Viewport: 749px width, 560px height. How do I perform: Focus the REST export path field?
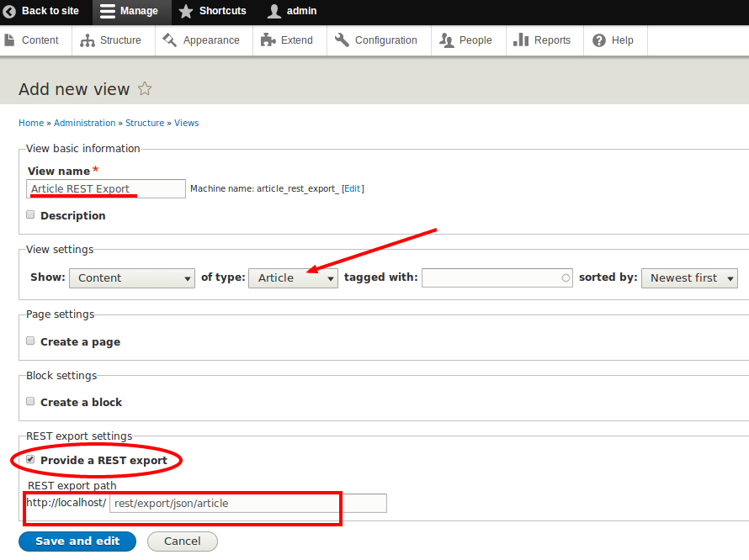(248, 503)
